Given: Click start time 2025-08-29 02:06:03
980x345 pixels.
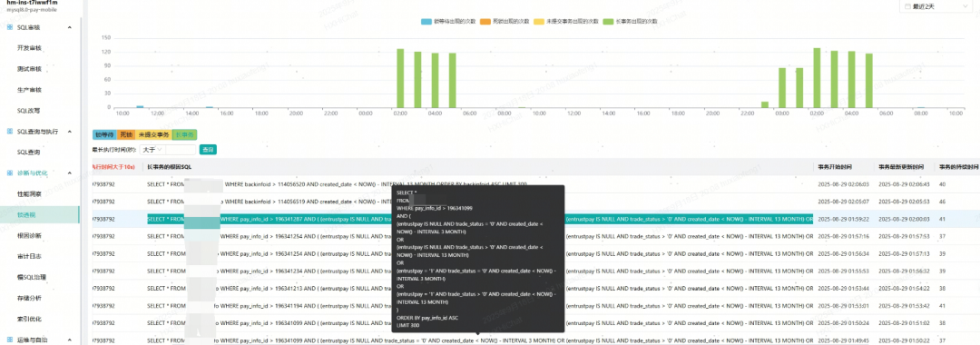Looking at the screenshot, I should pos(844,184).
